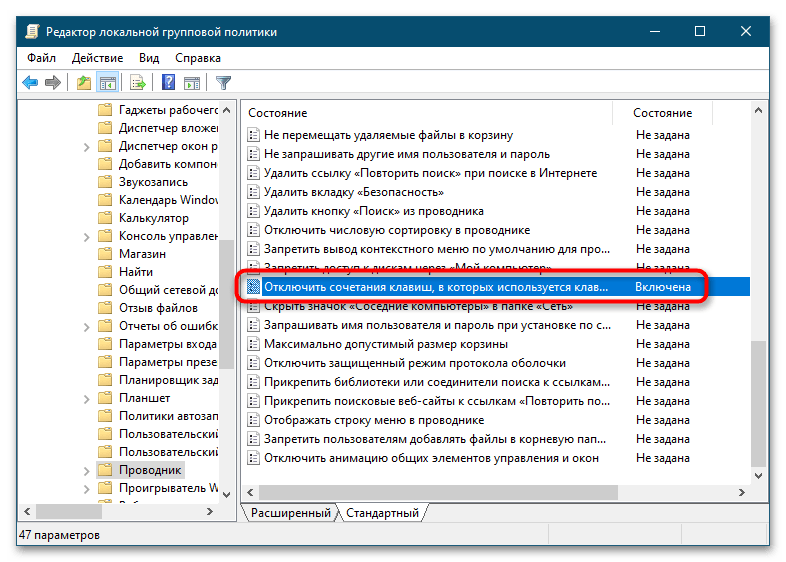
Task: Click the policy icon beside 'Максимально допустимый размер корзины'
Action: pos(254,344)
